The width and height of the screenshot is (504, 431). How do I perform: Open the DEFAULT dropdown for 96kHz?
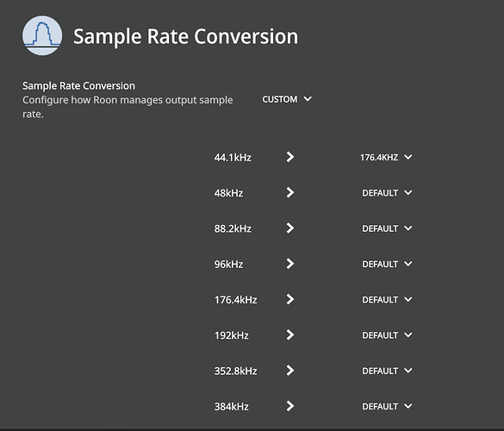(x=387, y=264)
